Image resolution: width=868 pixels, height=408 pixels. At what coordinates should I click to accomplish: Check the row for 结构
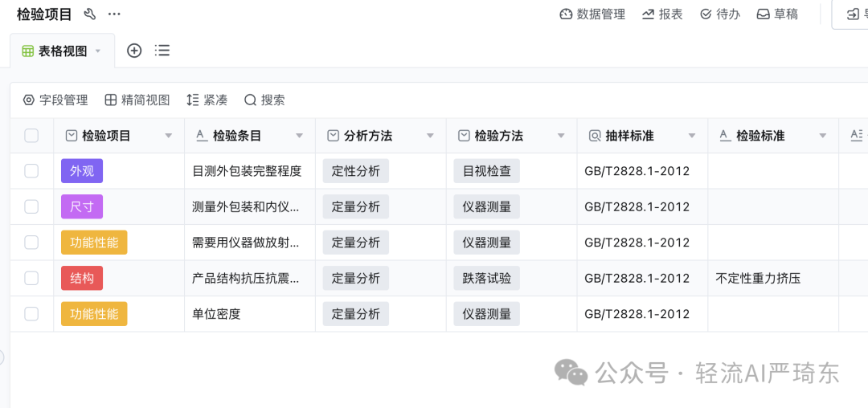pos(31,278)
